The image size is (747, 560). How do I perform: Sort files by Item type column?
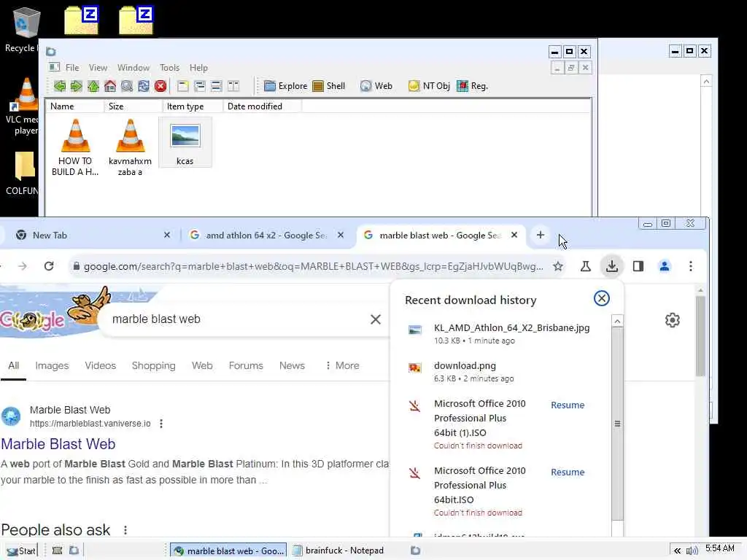[193, 106]
